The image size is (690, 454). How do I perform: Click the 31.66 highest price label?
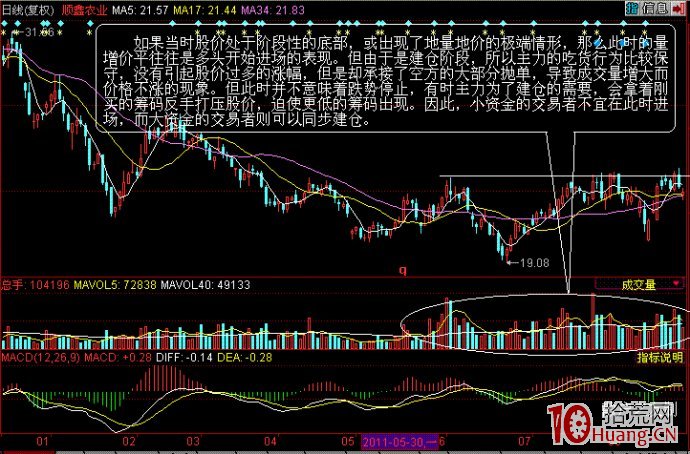[x=39, y=32]
